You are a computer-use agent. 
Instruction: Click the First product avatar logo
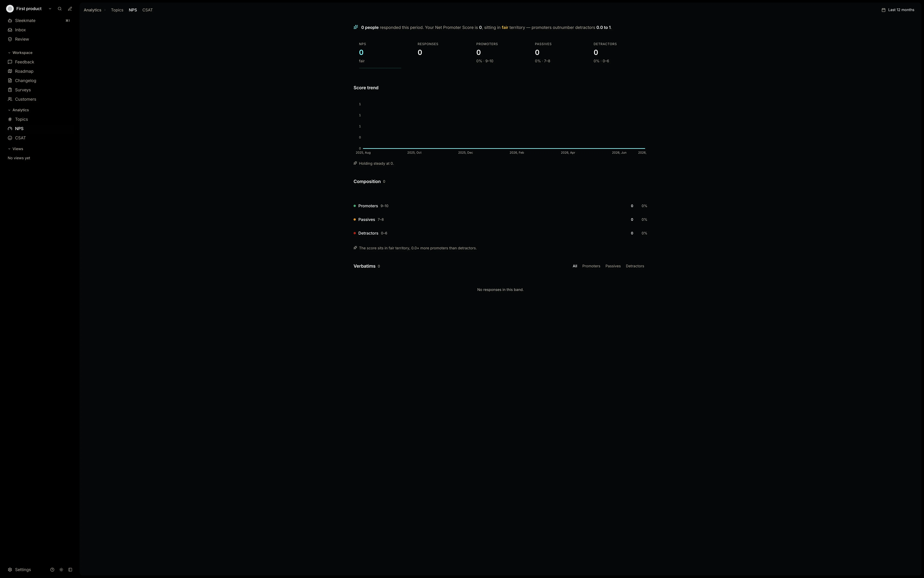pyautogui.click(x=10, y=9)
